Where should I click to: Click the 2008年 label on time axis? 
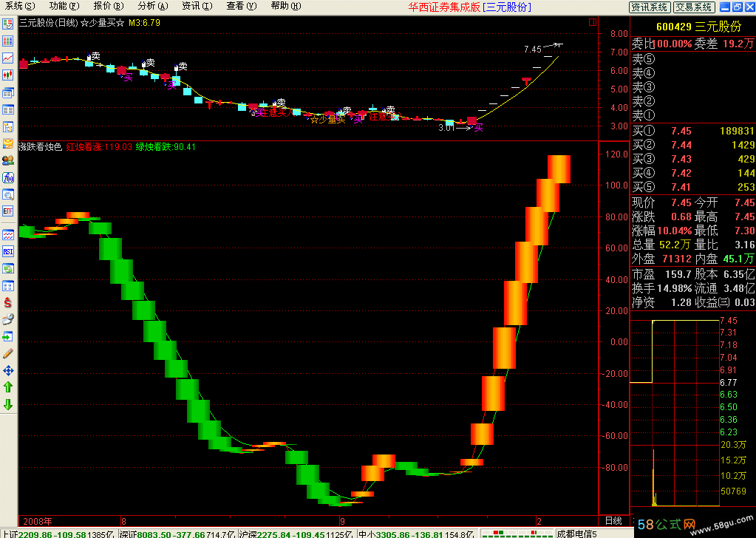38,521
